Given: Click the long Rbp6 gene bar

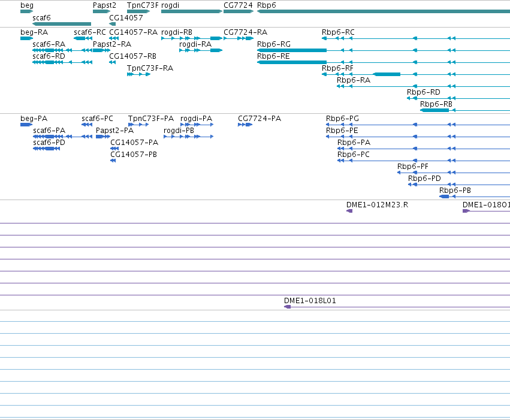Looking at the screenshot, I should (384, 11).
